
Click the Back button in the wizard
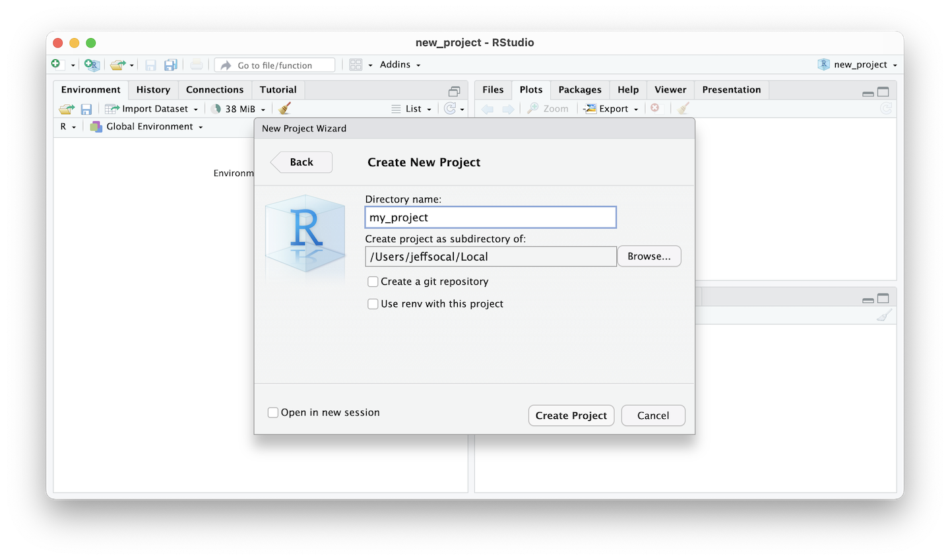[301, 162]
